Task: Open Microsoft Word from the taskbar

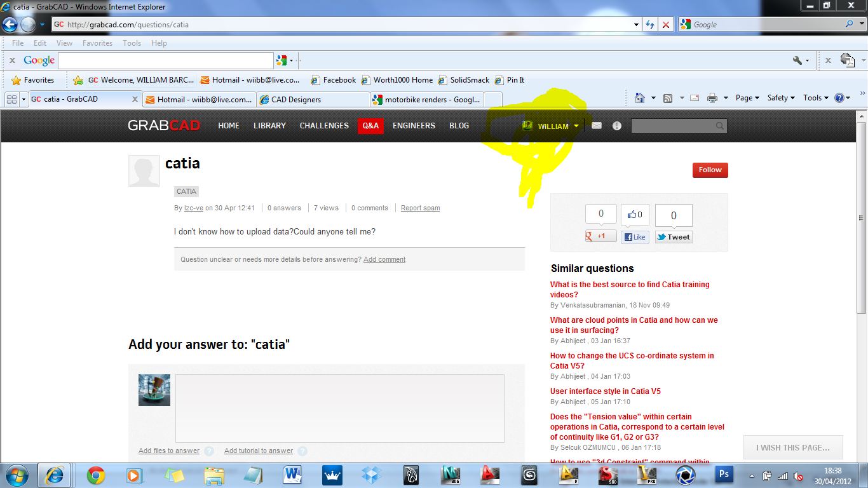Action: point(292,475)
